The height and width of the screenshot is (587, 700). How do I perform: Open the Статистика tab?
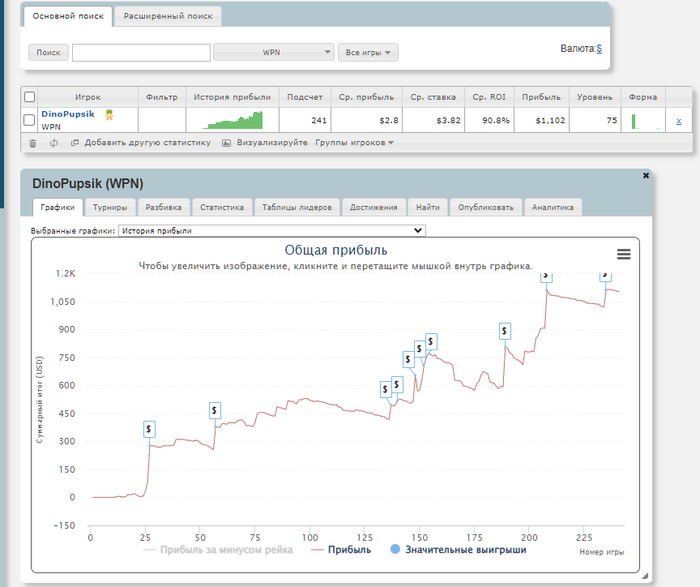pos(222,207)
